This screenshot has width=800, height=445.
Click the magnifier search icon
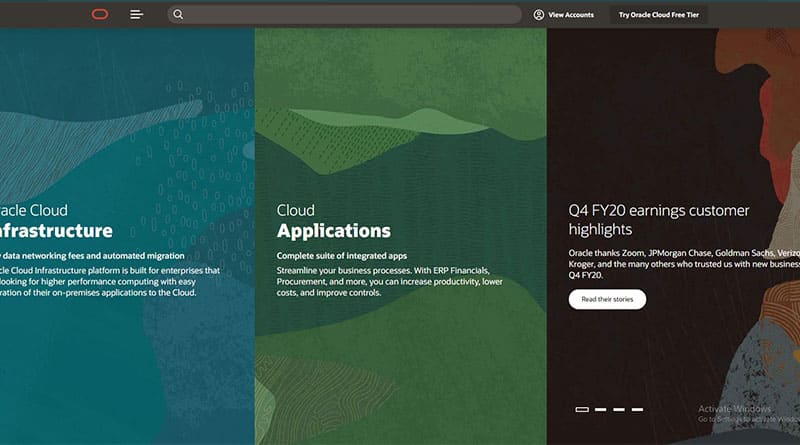[178, 14]
